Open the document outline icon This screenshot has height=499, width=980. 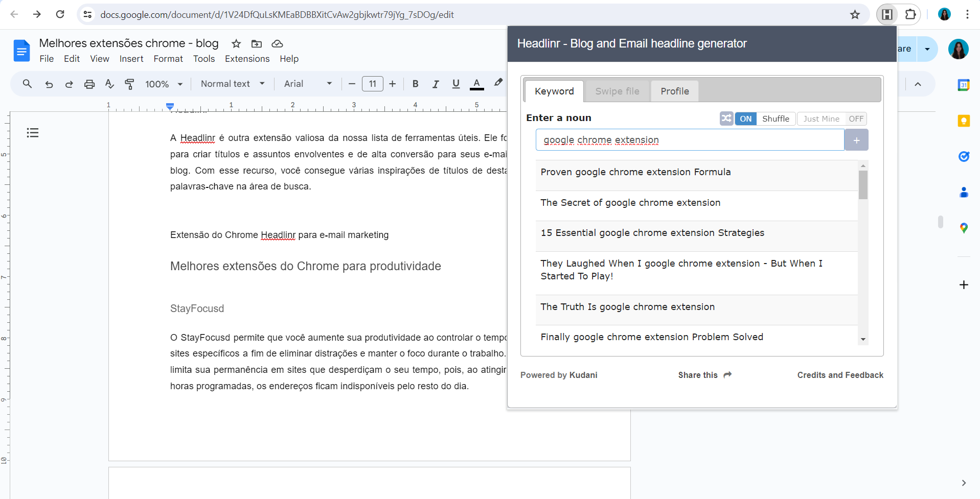(x=33, y=133)
